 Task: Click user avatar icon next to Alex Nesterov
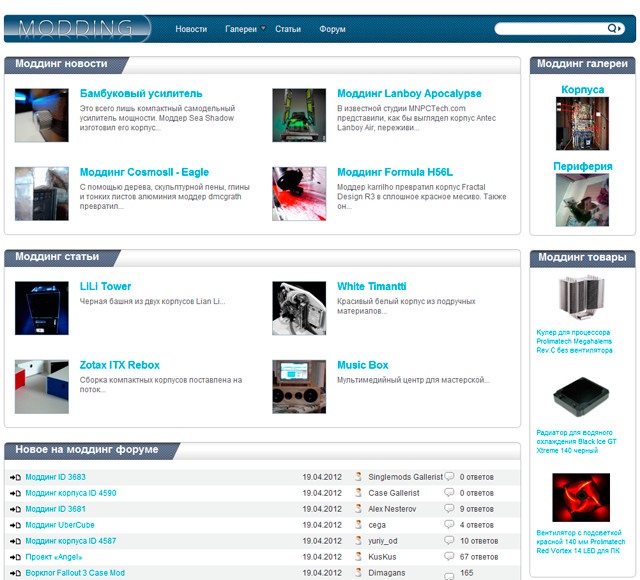tap(358, 508)
